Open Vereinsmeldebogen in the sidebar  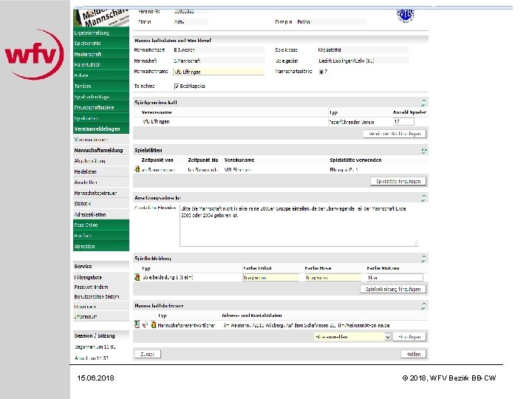click(x=101, y=129)
